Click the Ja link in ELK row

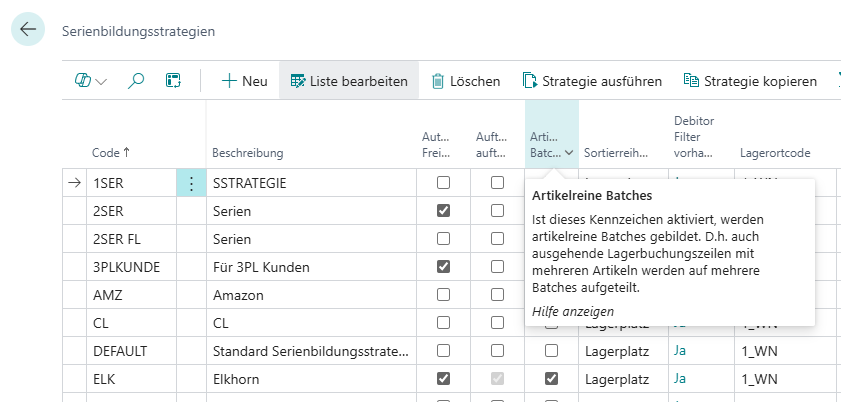[680, 379]
